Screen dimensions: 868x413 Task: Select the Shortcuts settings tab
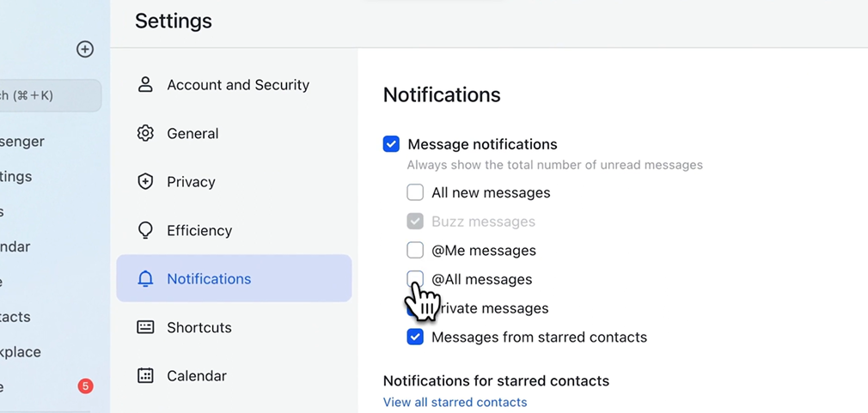pyautogui.click(x=199, y=327)
